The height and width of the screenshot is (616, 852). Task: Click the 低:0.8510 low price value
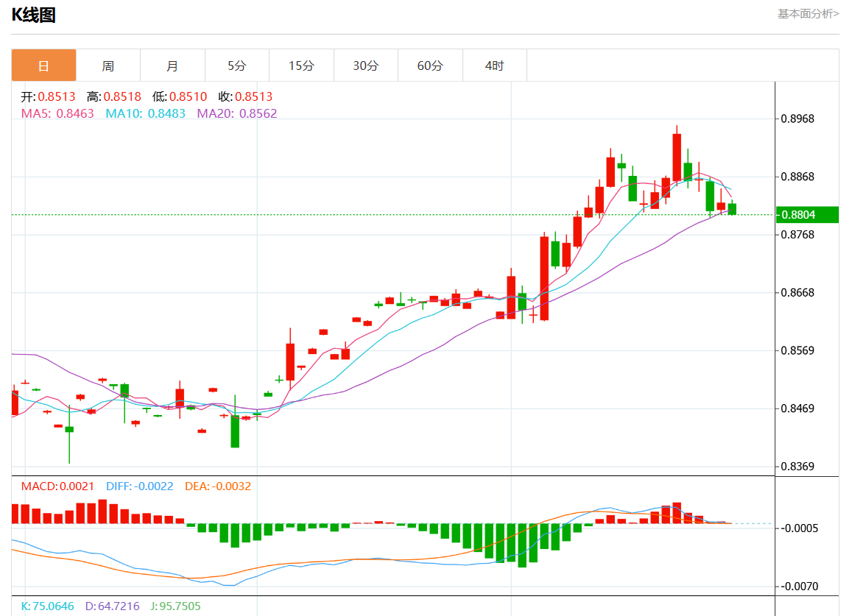point(180,96)
